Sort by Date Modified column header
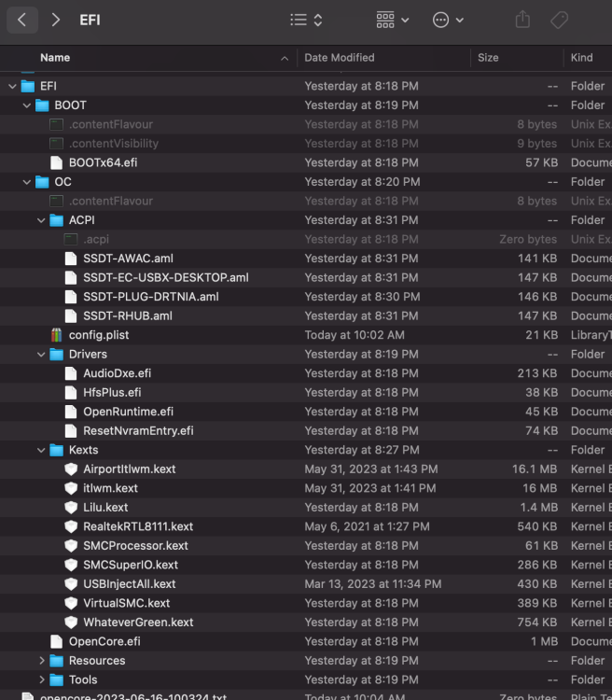Image resolution: width=612 pixels, height=700 pixels. click(x=340, y=58)
